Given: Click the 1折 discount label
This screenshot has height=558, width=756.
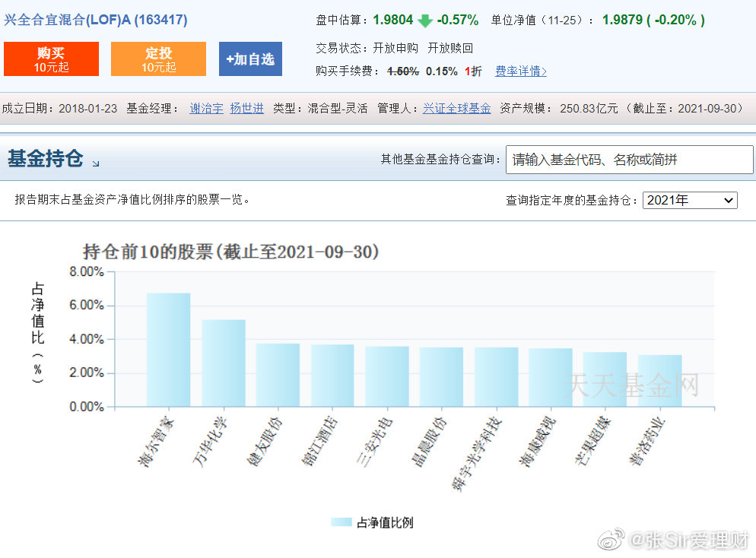Looking at the screenshot, I should point(473,71).
